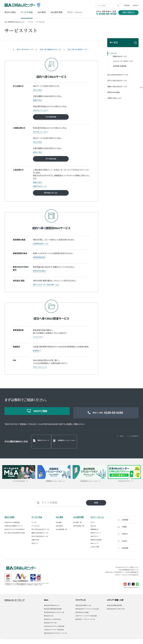This screenshot has height=644, width=143.
Task: Jump to 成約へ導くM&Aサービス anchor
Action: tap(25, 49)
